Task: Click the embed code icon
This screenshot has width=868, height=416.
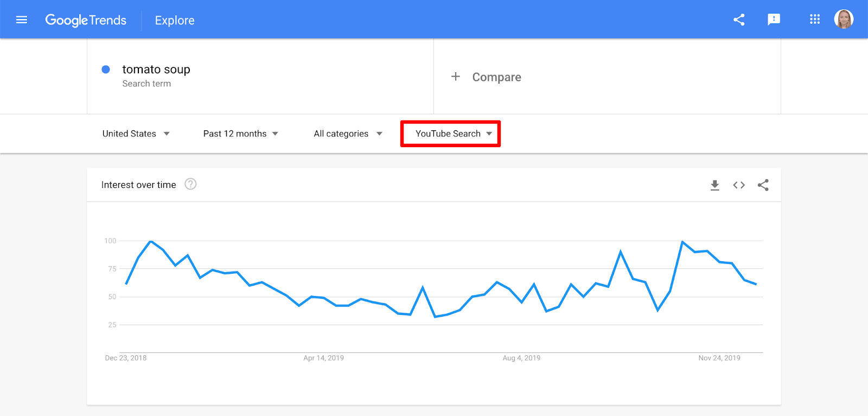Action: [x=739, y=185]
